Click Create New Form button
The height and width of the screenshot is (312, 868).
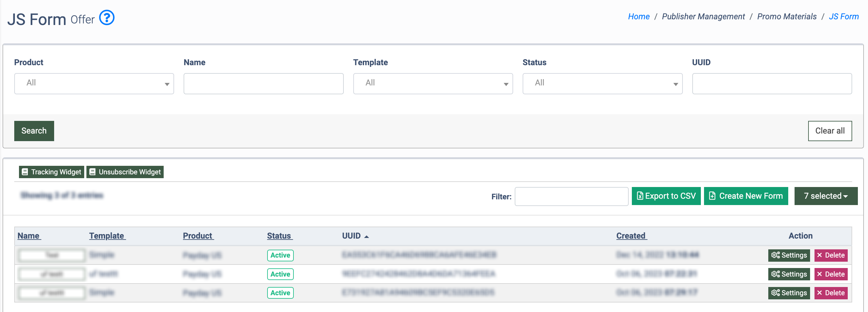(x=746, y=196)
